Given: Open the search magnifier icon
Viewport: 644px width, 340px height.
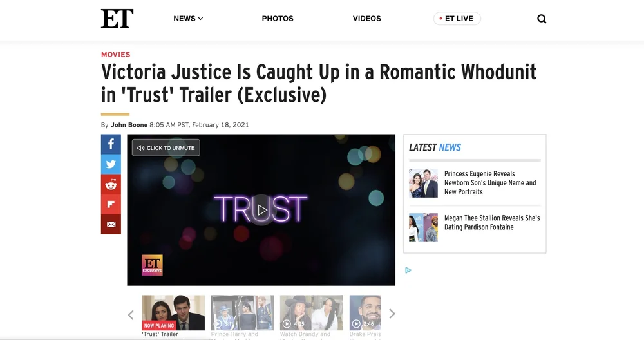Looking at the screenshot, I should [x=542, y=19].
